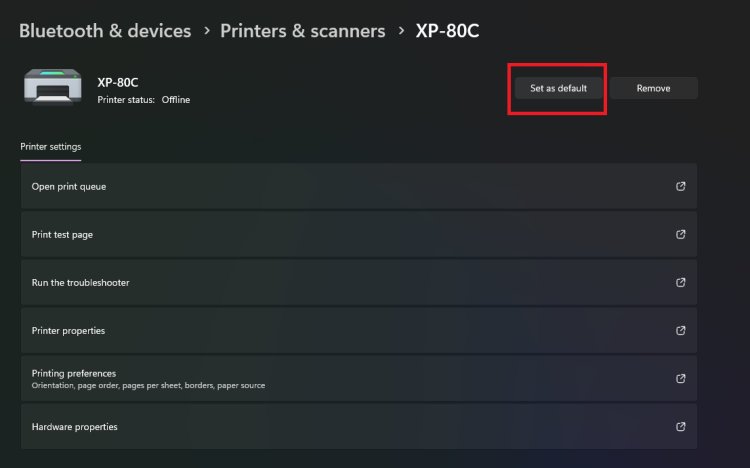Click the Set as default button
Image resolution: width=750 pixels, height=468 pixels.
tap(558, 88)
